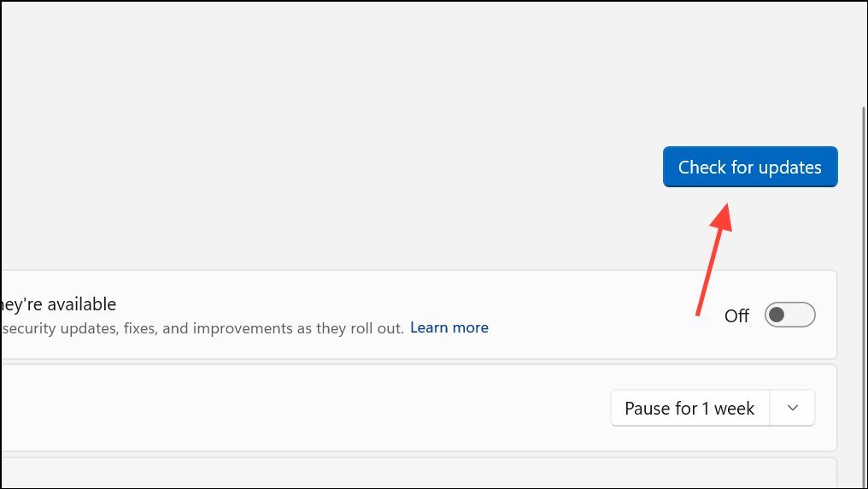868x489 pixels.
Task: Click the Check for updates button
Action: pos(750,168)
